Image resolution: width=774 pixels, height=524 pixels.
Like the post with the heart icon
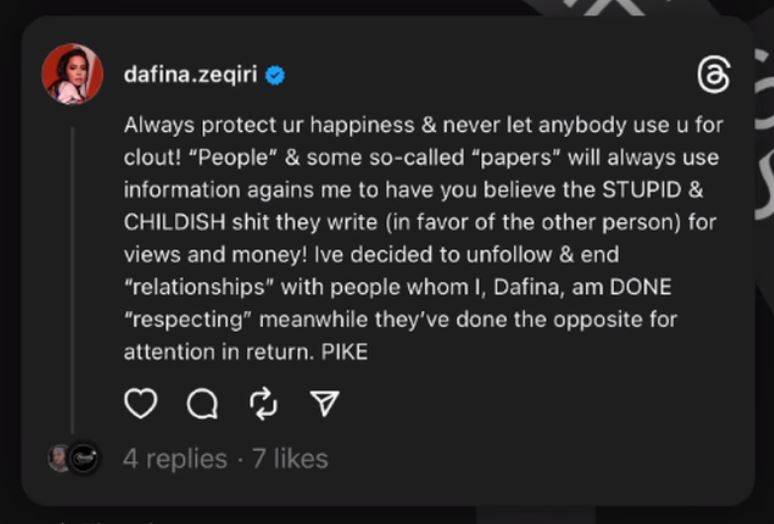[x=141, y=404]
